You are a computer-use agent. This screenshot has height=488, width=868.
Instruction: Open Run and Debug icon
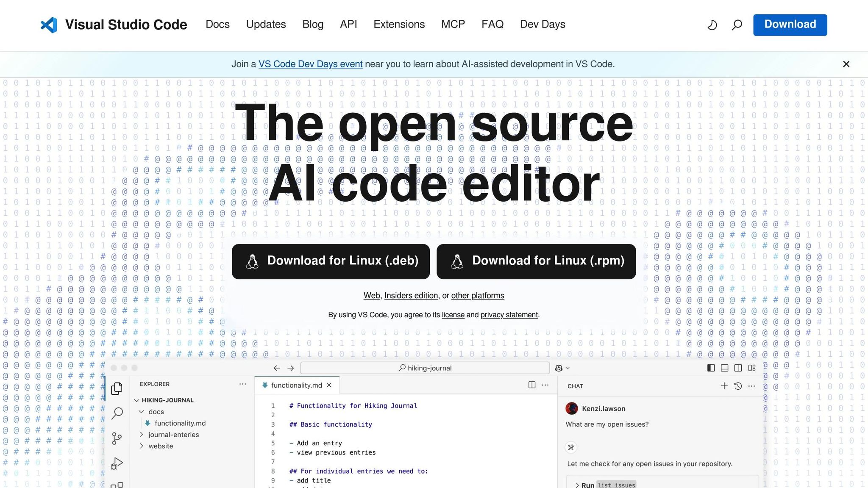(117, 463)
